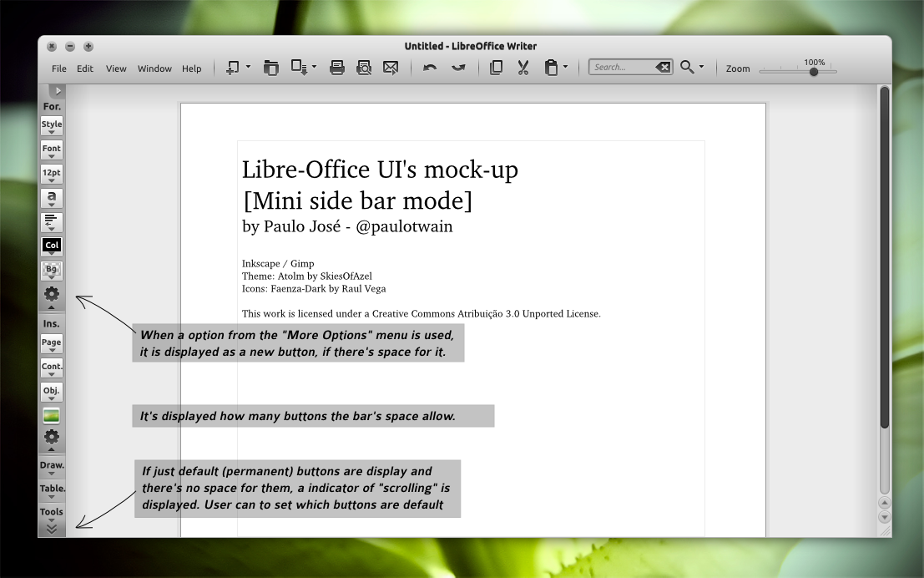924x578 pixels.
Task: Expand the Draw. section in the sidebar
Action: point(52,467)
